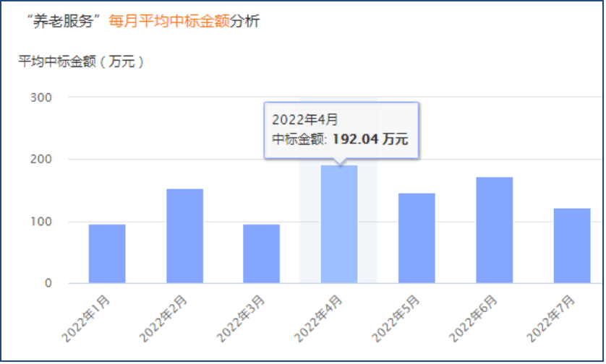606x364 pixels.
Task: Click the 2022年1月 bar
Action: (107, 253)
